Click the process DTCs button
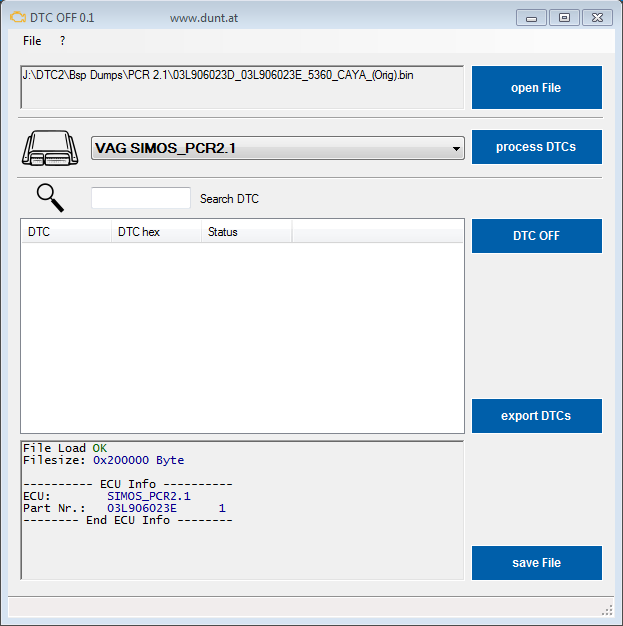The width and height of the screenshot is (623, 626). (537, 147)
